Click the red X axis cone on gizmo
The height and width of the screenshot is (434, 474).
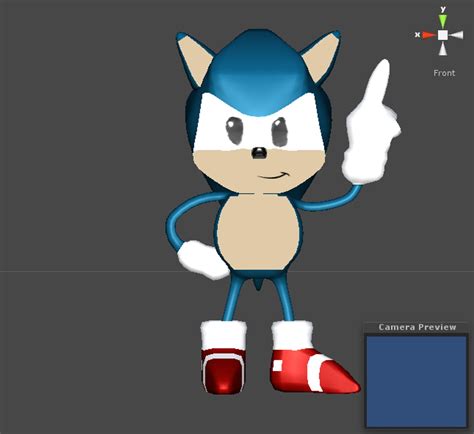(429, 35)
